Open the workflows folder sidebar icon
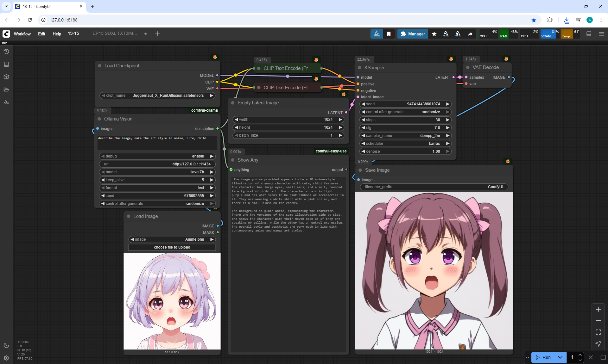 6,89
